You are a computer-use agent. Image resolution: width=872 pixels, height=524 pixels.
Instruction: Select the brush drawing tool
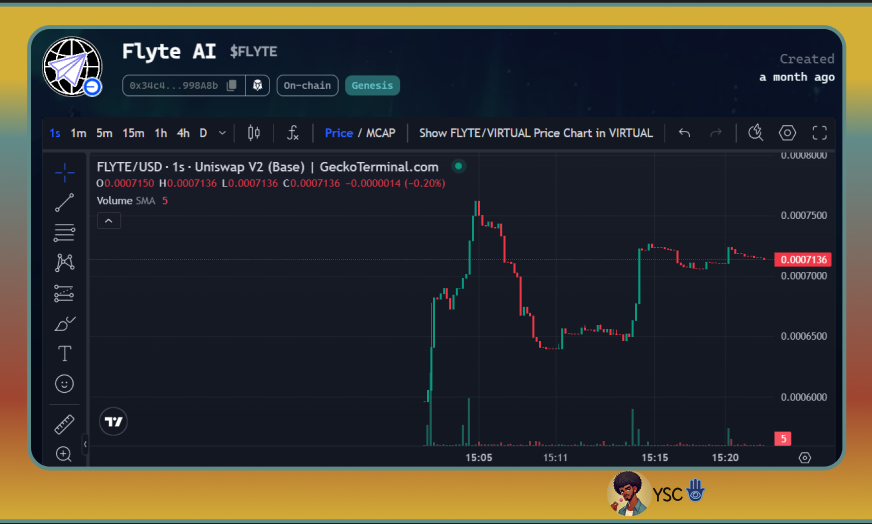pyautogui.click(x=65, y=323)
